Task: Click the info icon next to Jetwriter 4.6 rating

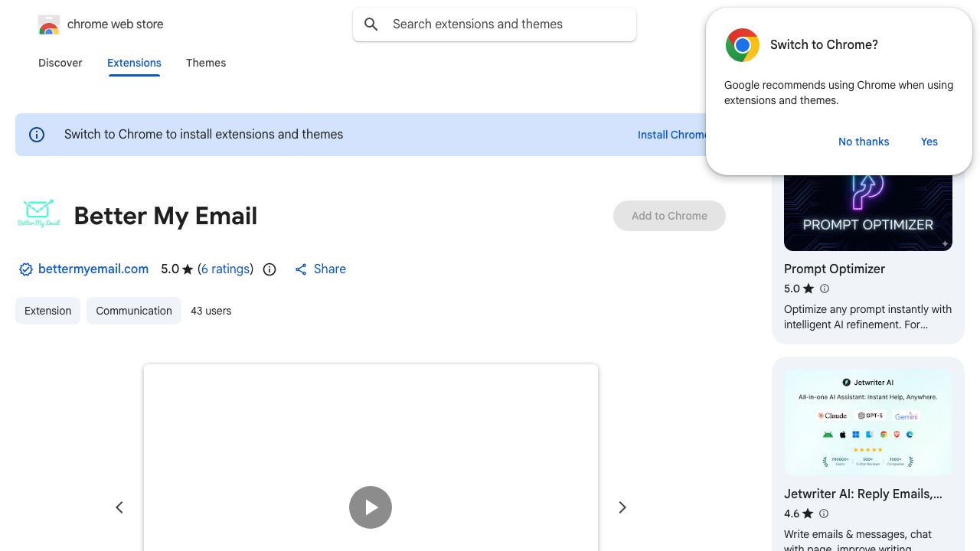Action: pyautogui.click(x=824, y=514)
